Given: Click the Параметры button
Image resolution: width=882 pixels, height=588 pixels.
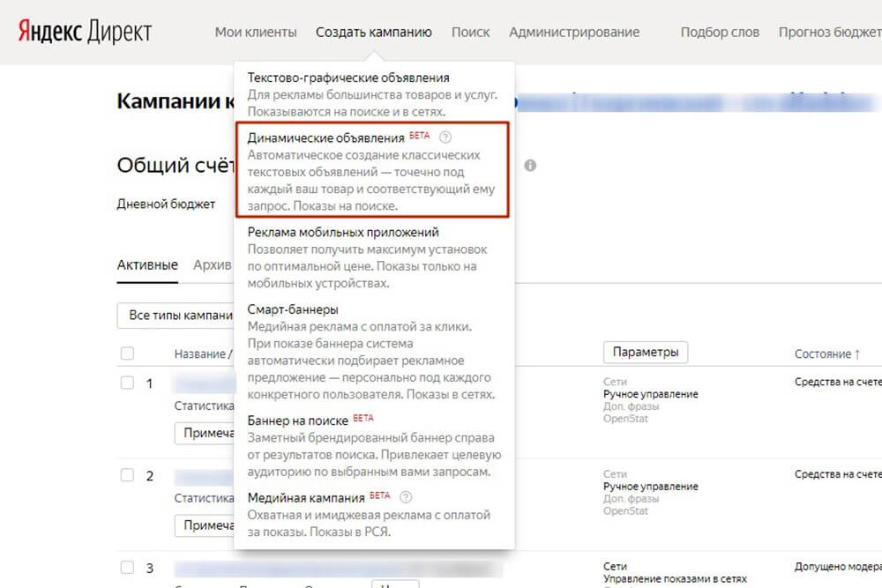Looking at the screenshot, I should point(646,353).
